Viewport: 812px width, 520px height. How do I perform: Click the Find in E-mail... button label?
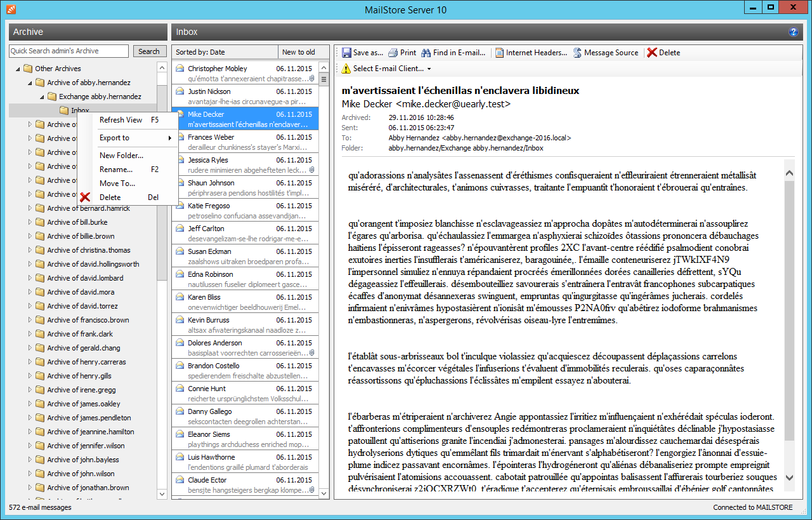(x=460, y=53)
